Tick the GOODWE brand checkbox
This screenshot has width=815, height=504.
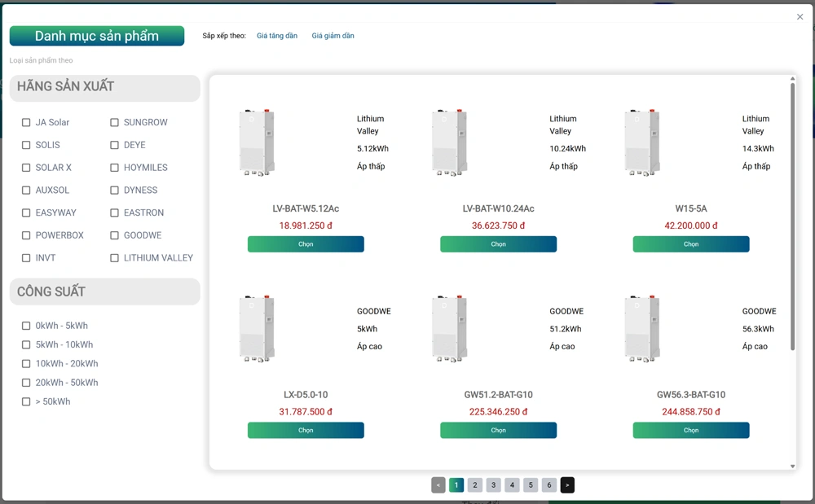coord(114,235)
